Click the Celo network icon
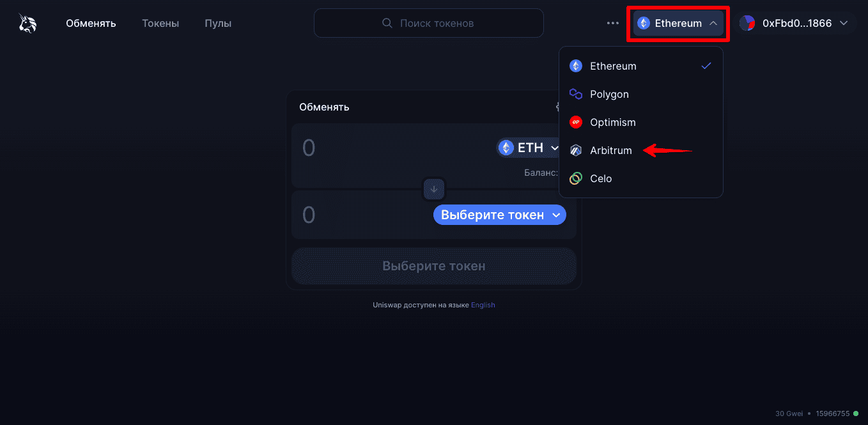868x425 pixels. click(x=576, y=178)
